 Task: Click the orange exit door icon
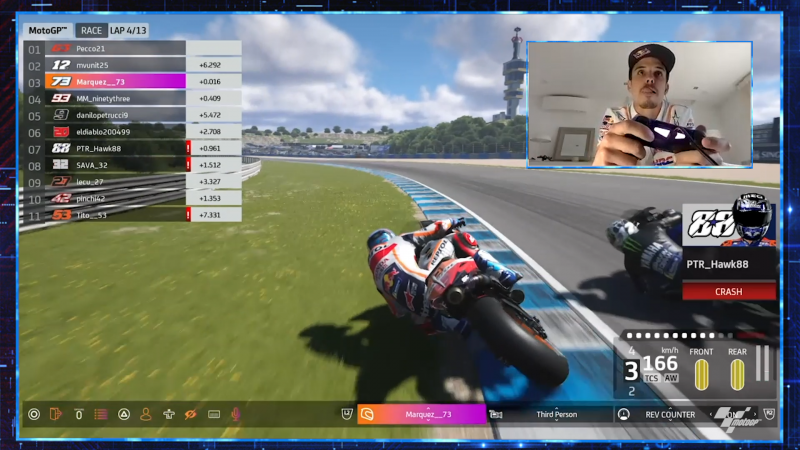click(56, 414)
